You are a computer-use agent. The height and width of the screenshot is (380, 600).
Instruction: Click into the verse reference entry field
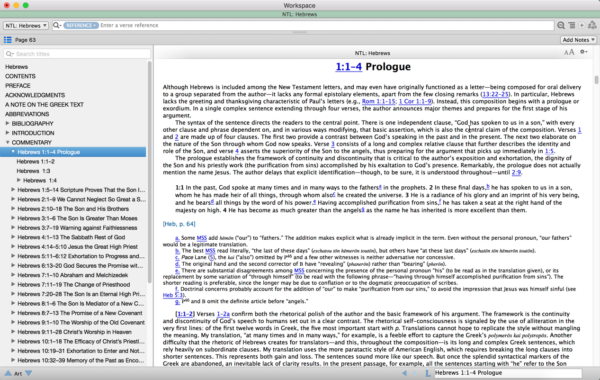(x=326, y=25)
